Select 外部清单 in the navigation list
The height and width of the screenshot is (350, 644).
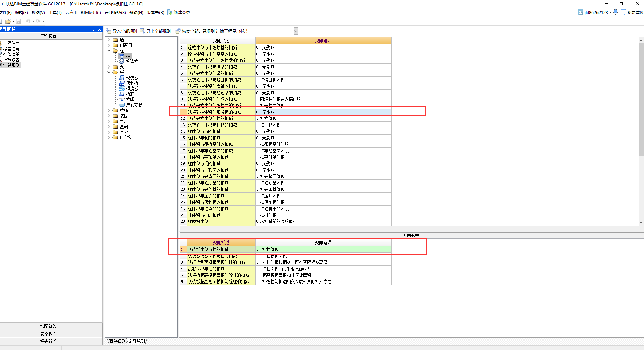(12, 54)
